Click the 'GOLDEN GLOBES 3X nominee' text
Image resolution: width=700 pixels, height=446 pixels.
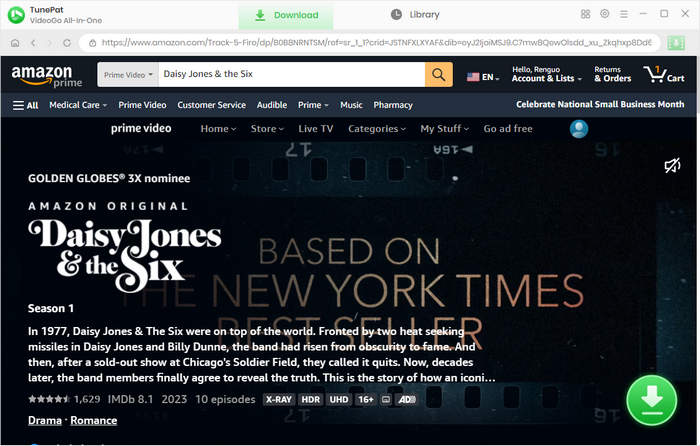(109, 179)
